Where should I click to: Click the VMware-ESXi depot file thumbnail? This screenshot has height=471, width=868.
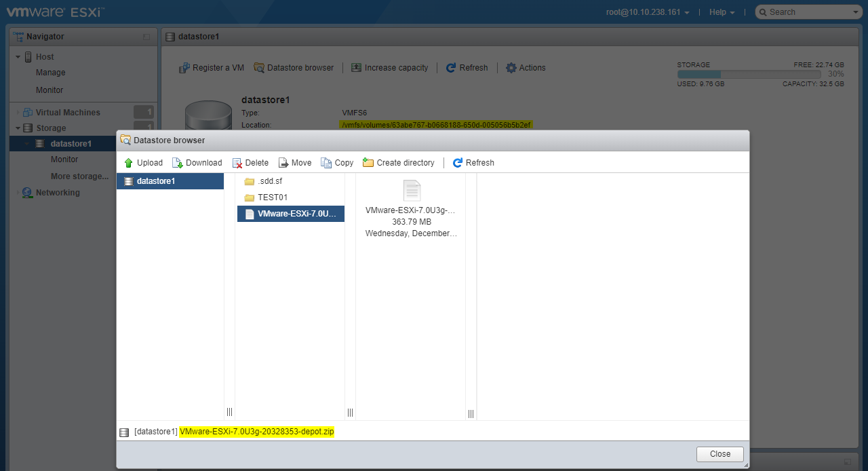coord(412,191)
